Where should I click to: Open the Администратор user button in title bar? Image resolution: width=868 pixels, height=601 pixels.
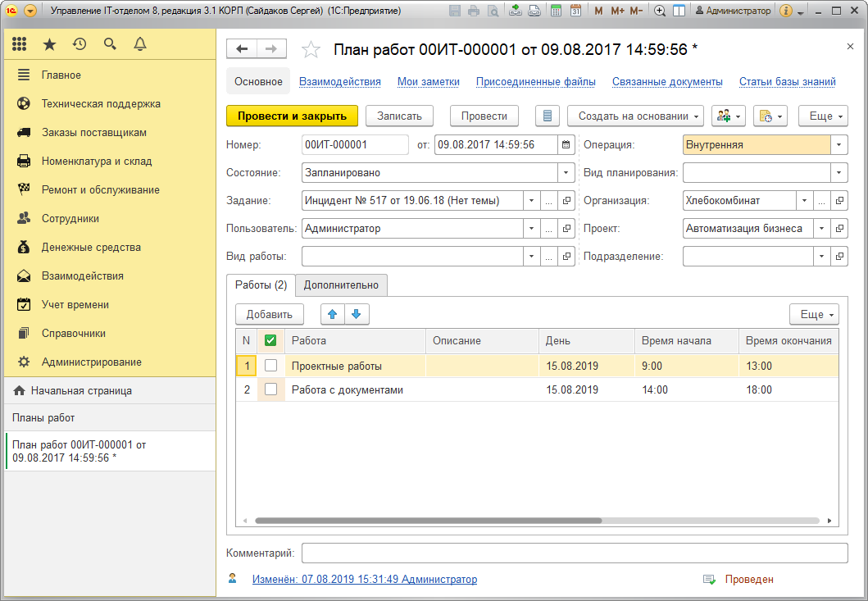[x=733, y=11]
